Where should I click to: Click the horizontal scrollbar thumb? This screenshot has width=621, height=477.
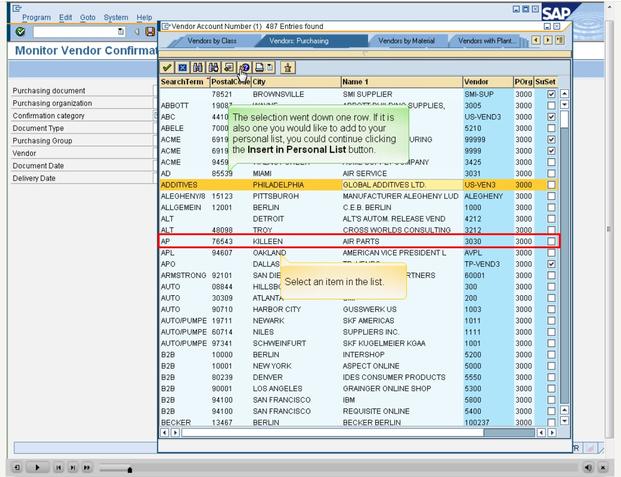pos(332,433)
